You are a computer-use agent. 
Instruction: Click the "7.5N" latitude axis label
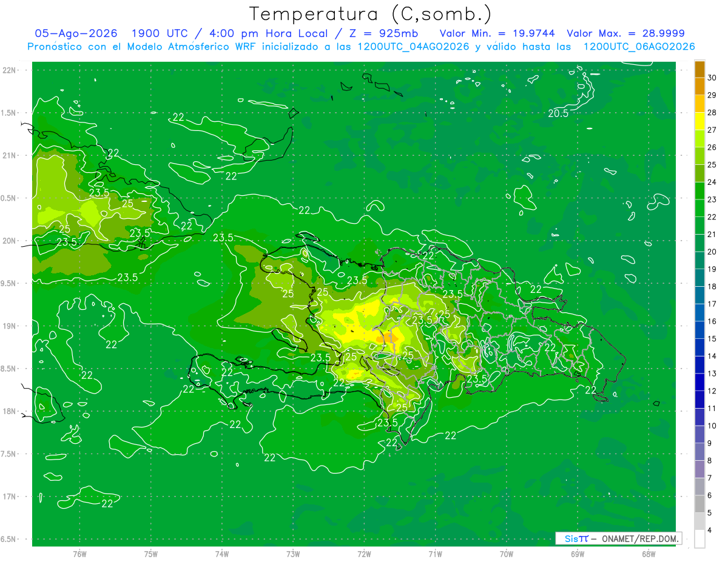pyautogui.click(x=9, y=453)
